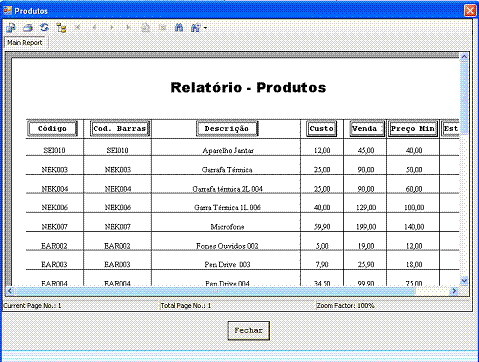Image resolution: width=479 pixels, height=362 pixels.
Task: Click NEK006 in the Código column
Action: [54, 207]
